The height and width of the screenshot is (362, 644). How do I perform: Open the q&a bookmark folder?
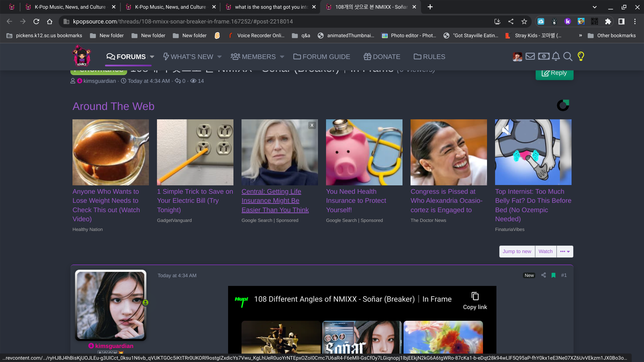(301, 36)
